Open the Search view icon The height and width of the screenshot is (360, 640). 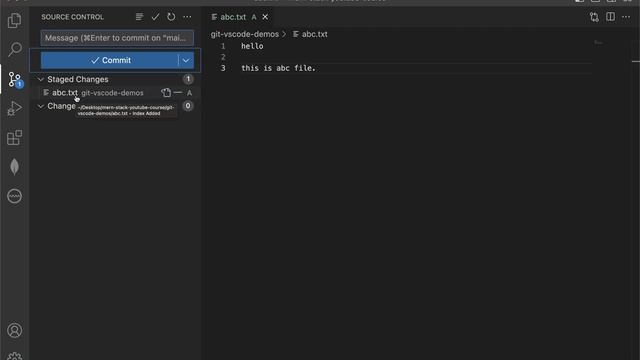click(15, 49)
